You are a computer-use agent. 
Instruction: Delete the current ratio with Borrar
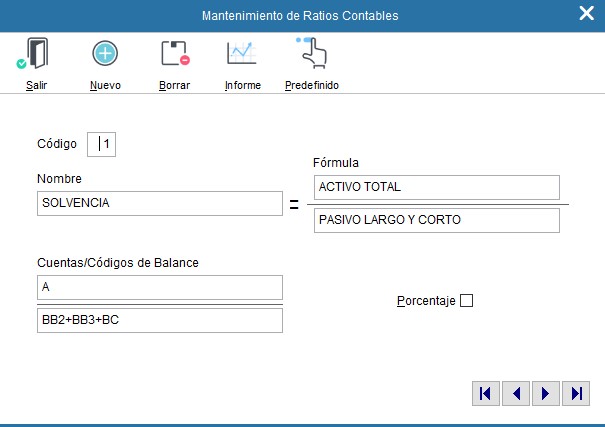(x=174, y=54)
